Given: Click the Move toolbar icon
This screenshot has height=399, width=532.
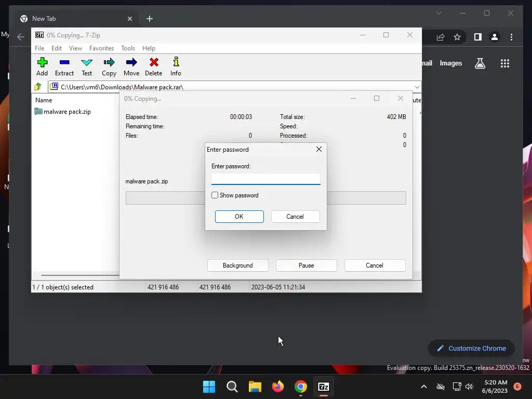Looking at the screenshot, I should click(x=131, y=62).
